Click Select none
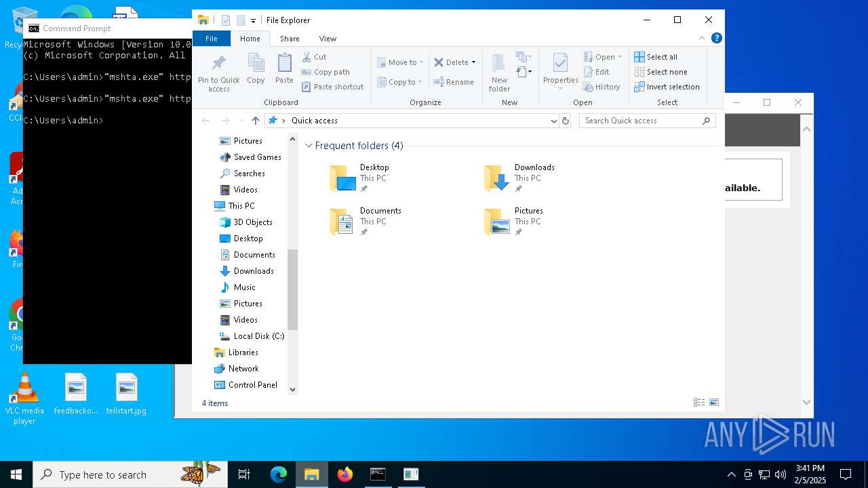Screen dimensions: 868x488 tap(660, 72)
